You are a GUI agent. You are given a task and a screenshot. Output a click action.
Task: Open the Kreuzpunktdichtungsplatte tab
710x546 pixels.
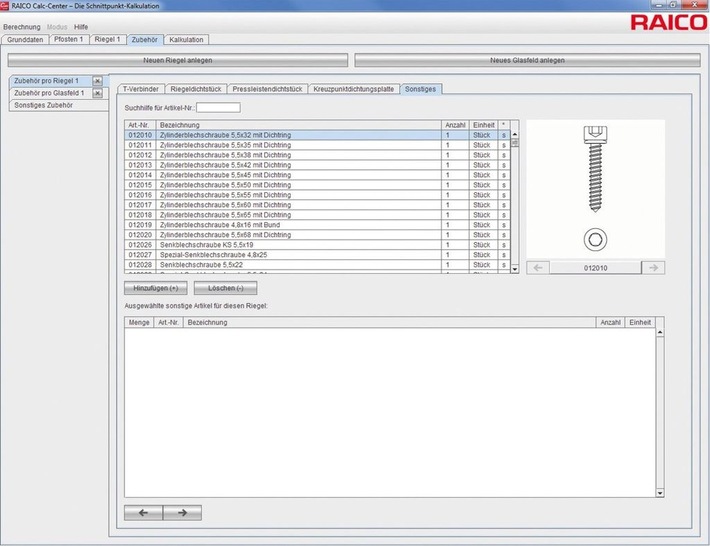(353, 89)
